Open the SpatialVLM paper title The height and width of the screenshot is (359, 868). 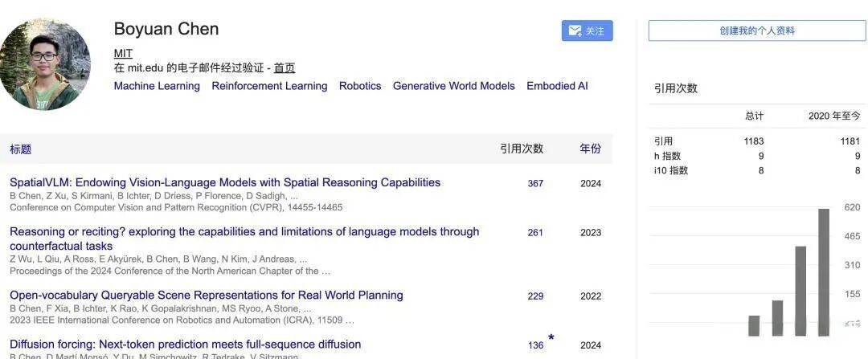point(225,182)
